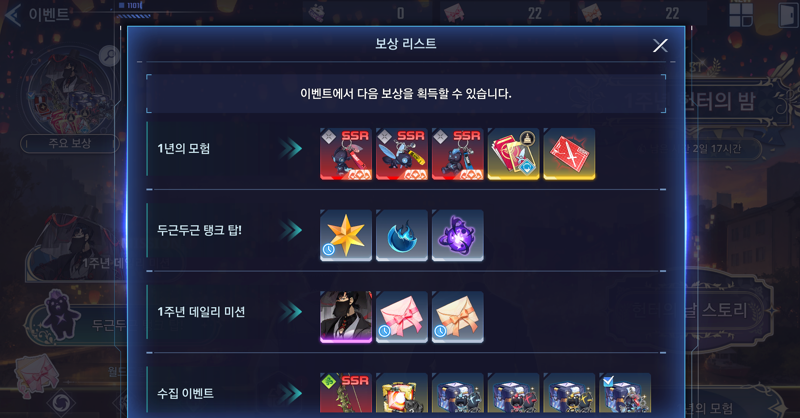The height and width of the screenshot is (418, 800).
Task: Select the red sword ticket reward icon
Action: (569, 154)
